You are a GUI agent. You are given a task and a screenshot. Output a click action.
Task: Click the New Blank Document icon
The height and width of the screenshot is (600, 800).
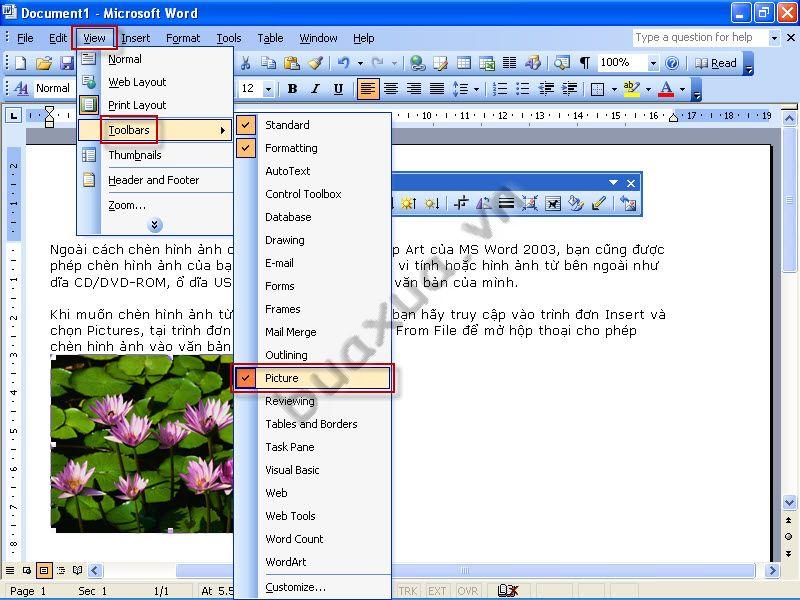[x=21, y=63]
